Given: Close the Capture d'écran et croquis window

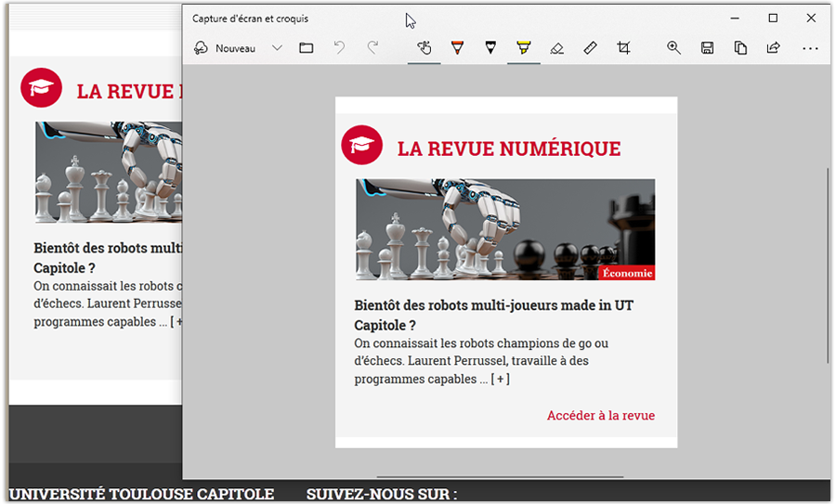Looking at the screenshot, I should pos(811,19).
